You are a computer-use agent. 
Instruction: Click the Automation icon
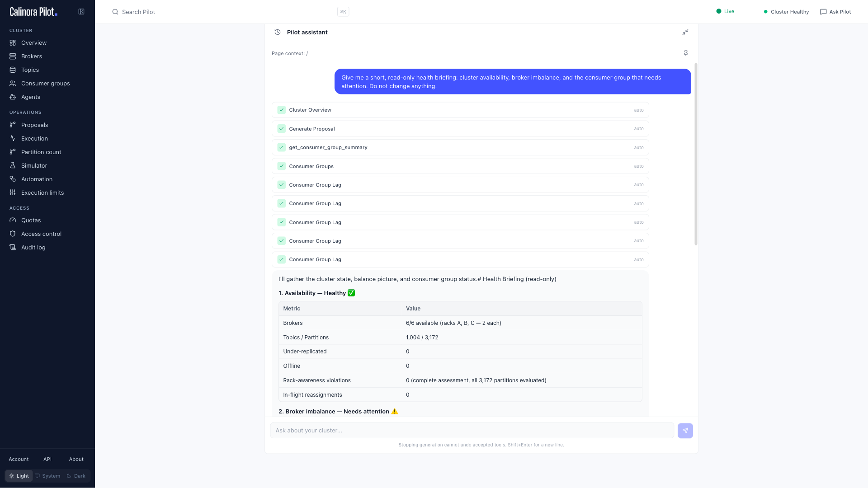tap(13, 179)
